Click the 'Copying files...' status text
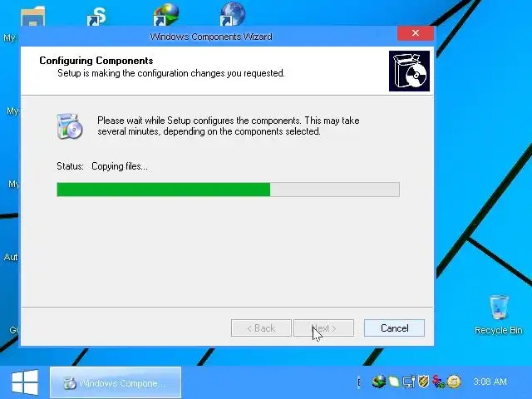This screenshot has width=532, height=399. pos(120,166)
